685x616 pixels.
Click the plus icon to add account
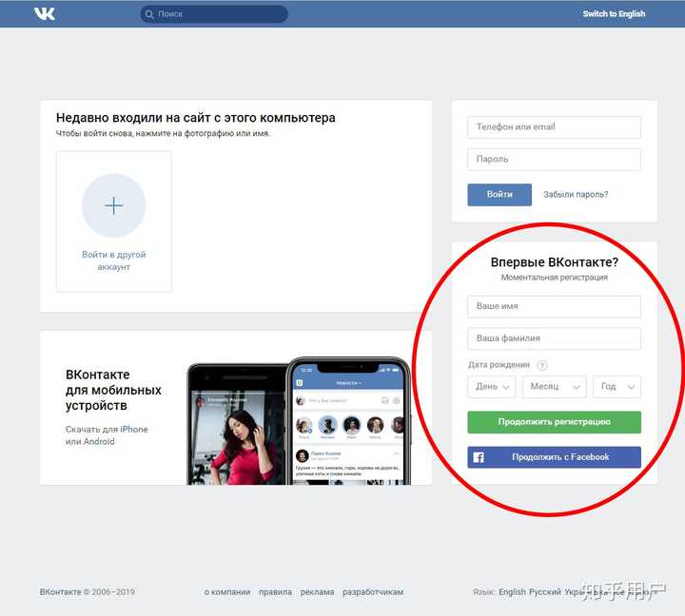(113, 205)
